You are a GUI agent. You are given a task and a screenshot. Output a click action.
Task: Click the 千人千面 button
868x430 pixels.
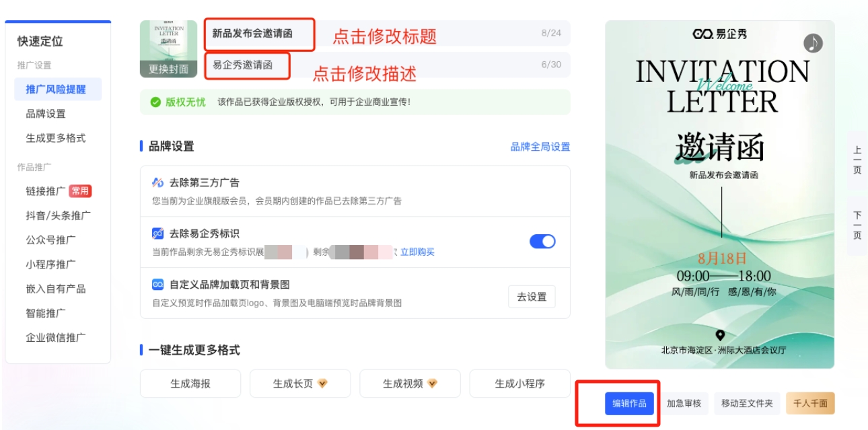(810, 403)
